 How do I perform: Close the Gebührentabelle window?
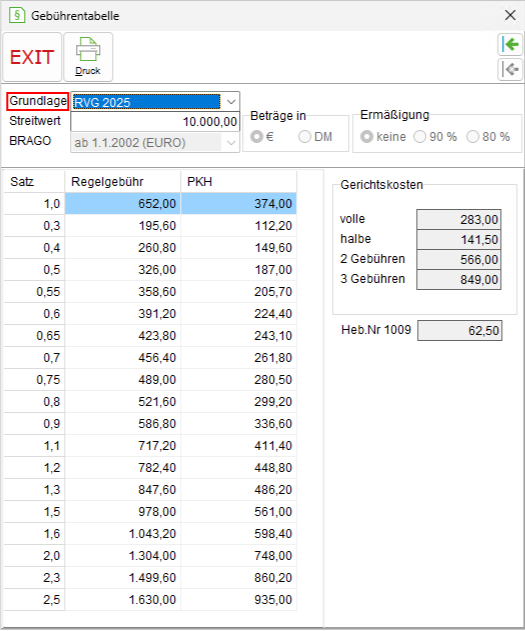tap(510, 15)
